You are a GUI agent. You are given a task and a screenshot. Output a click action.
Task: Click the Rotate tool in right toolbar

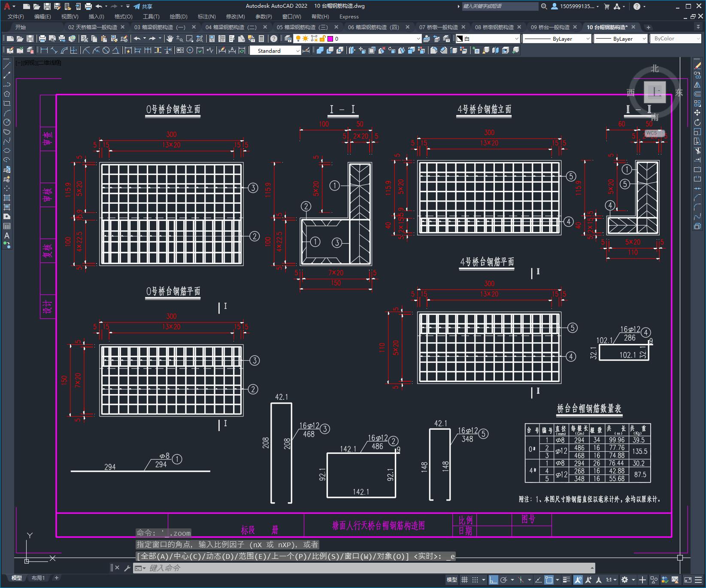pyautogui.click(x=697, y=122)
